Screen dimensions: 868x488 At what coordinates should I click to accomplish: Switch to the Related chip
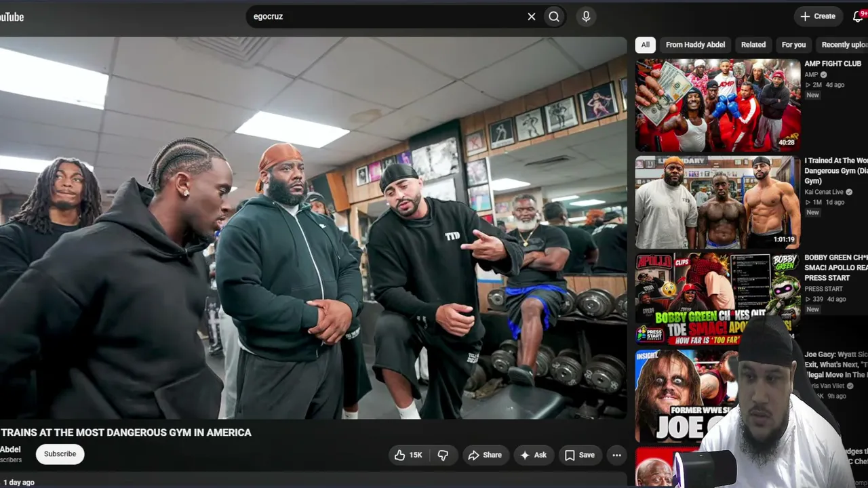click(753, 45)
